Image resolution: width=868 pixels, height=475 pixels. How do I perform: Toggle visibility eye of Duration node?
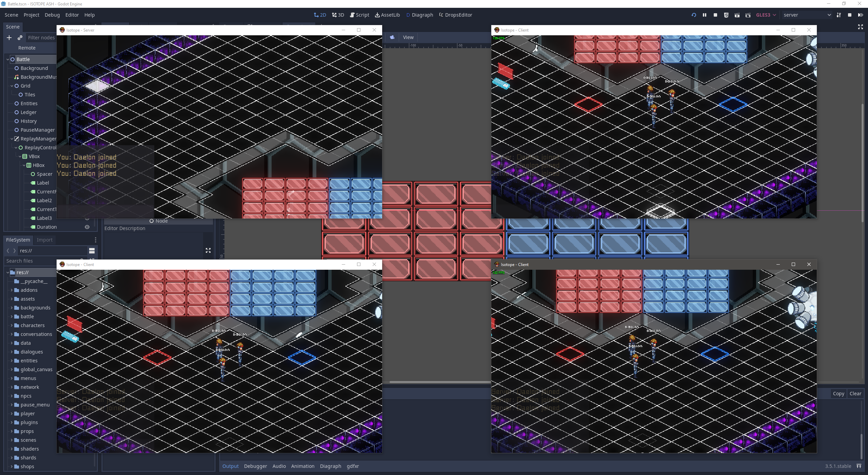coord(87,227)
